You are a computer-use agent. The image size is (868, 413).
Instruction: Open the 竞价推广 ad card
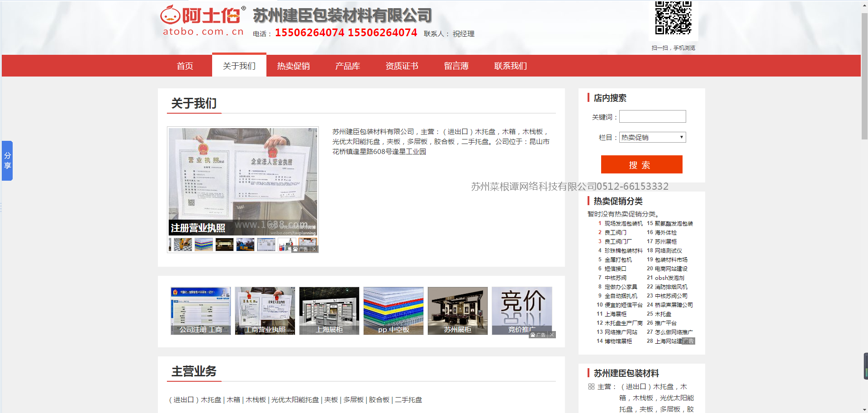[x=522, y=311]
